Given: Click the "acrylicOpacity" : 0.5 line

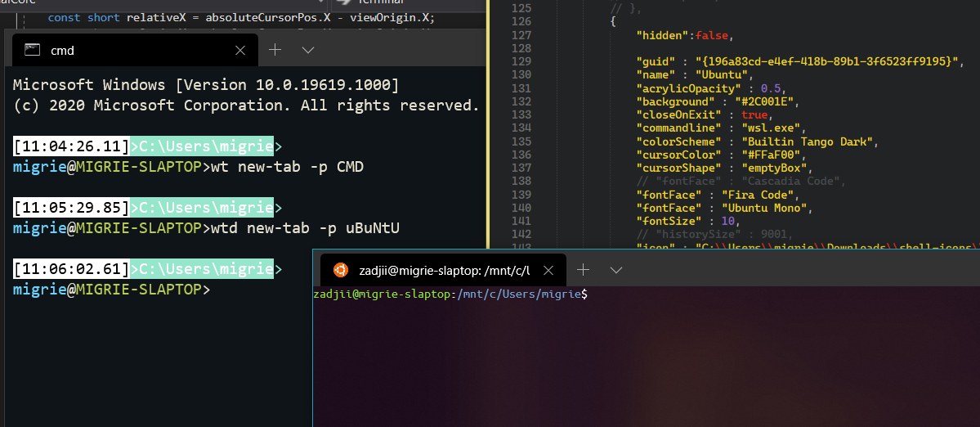Looking at the screenshot, I should (710, 88).
